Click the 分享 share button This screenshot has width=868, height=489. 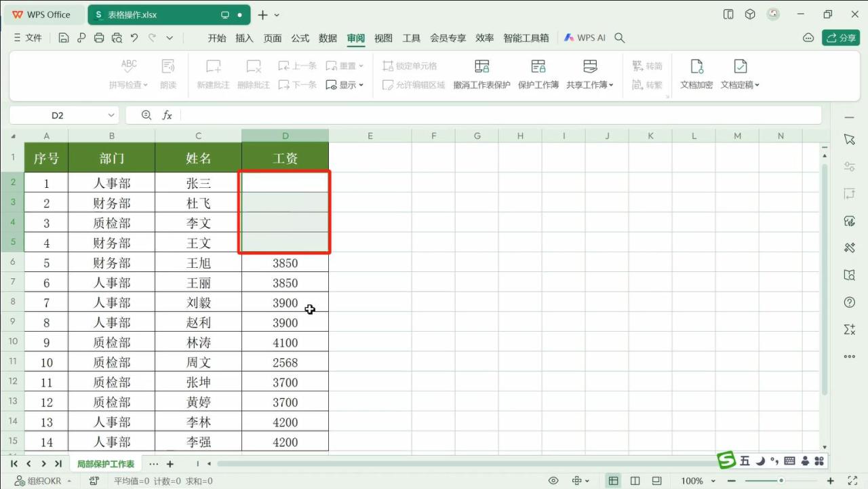click(841, 38)
